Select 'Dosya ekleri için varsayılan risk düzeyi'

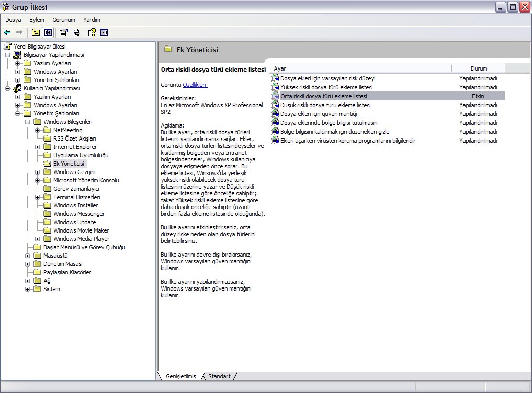point(328,78)
